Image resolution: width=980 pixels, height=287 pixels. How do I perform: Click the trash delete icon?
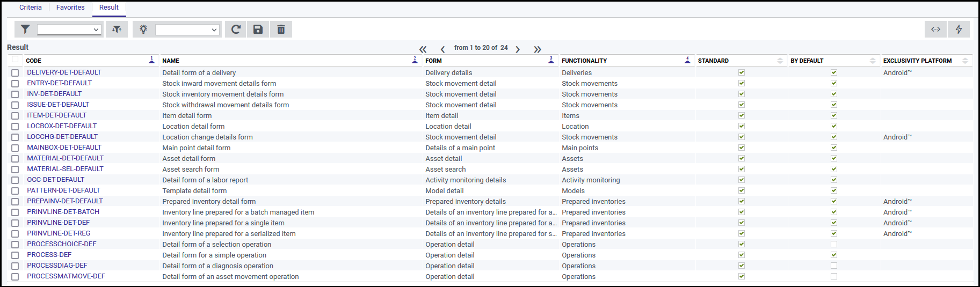[x=281, y=30]
